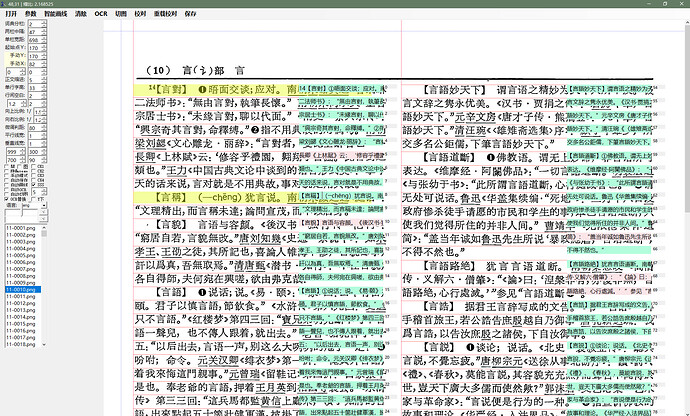Click the 【言語道斷】 entry heading
The width and height of the screenshot is (690, 416).
pos(449,157)
